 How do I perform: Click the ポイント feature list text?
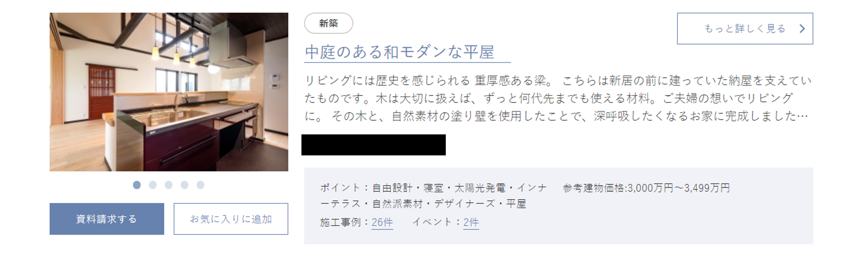(x=433, y=195)
